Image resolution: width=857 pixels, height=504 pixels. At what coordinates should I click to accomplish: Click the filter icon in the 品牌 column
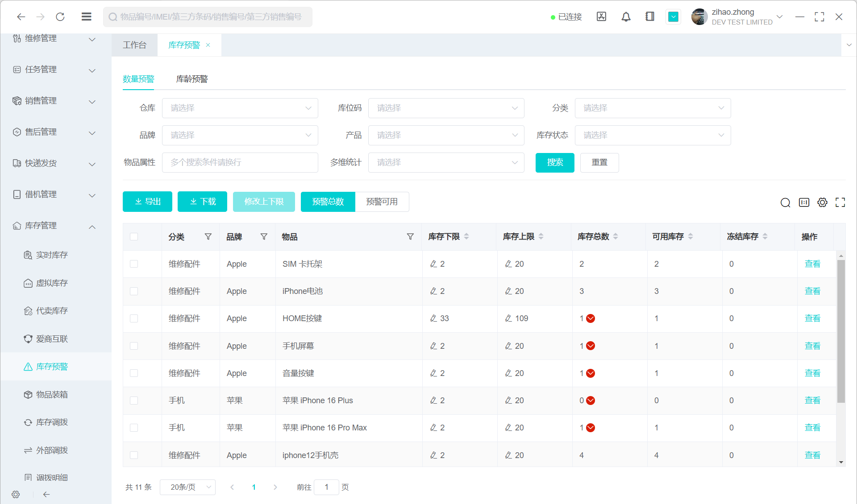pos(264,237)
